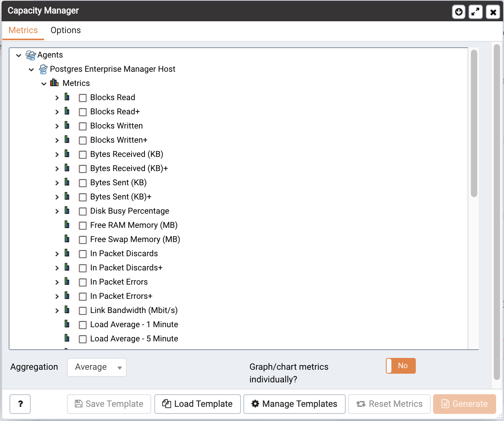Screen dimensions: 504x421
Task: Click the dialog's outer vertical scrollbar
Action: [x=497, y=212]
